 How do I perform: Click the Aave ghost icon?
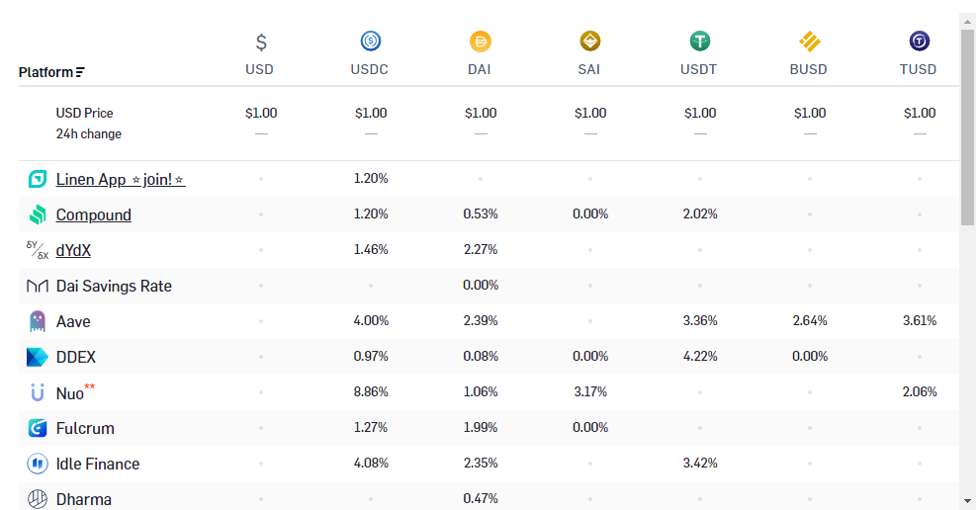(38, 321)
